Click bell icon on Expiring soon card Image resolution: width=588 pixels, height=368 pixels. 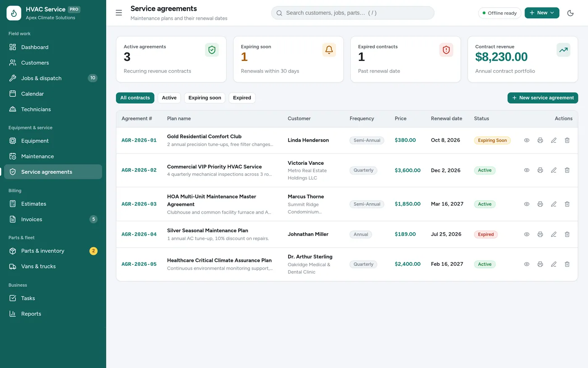pos(329,50)
